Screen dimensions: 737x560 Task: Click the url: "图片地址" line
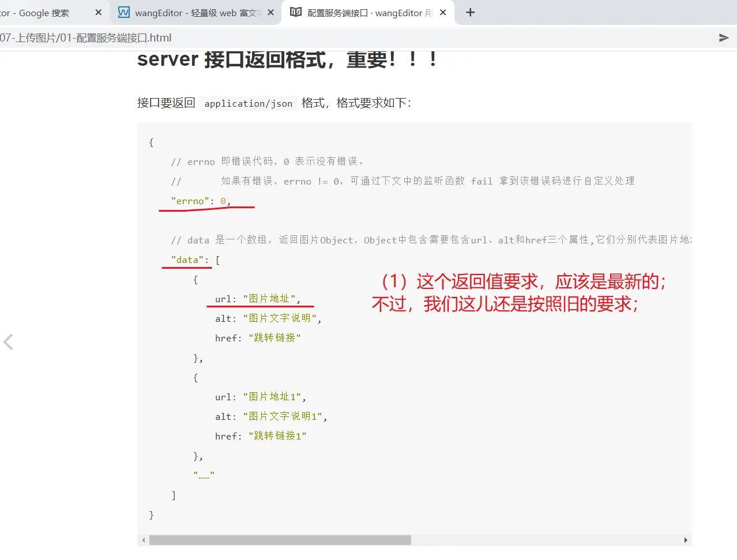258,299
